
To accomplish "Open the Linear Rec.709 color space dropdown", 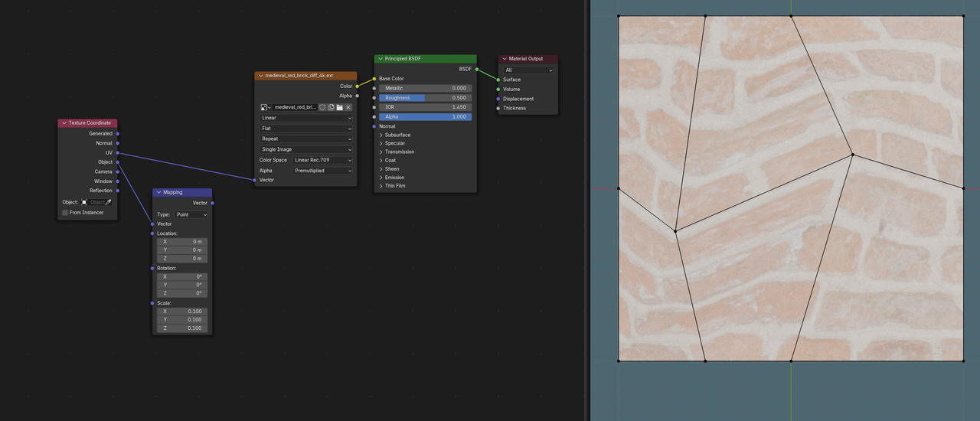I will coord(322,160).
